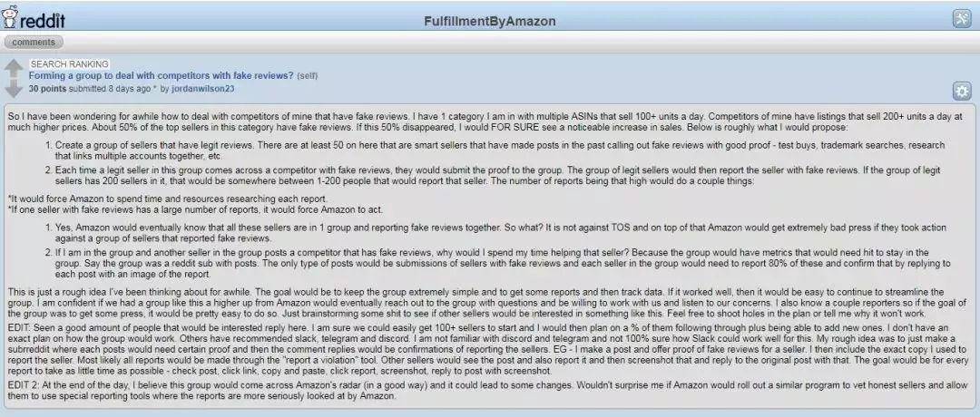980x417 pixels.
Task: Click the EDIT 2 paragraph text
Action: (485, 391)
